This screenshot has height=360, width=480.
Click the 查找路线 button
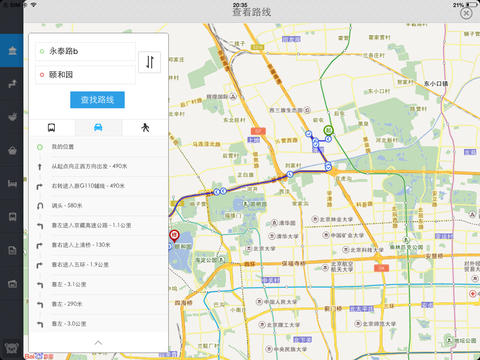[x=97, y=100]
